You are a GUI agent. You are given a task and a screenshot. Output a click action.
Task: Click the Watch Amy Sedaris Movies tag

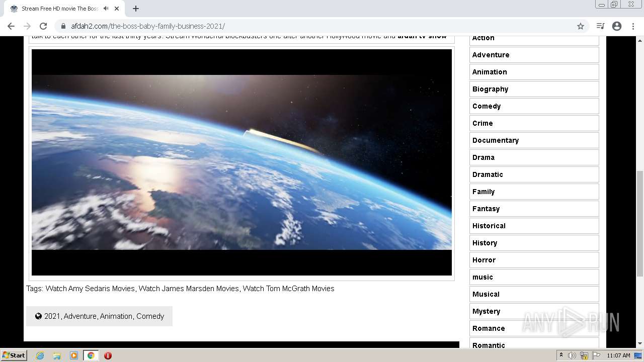pos(90,289)
